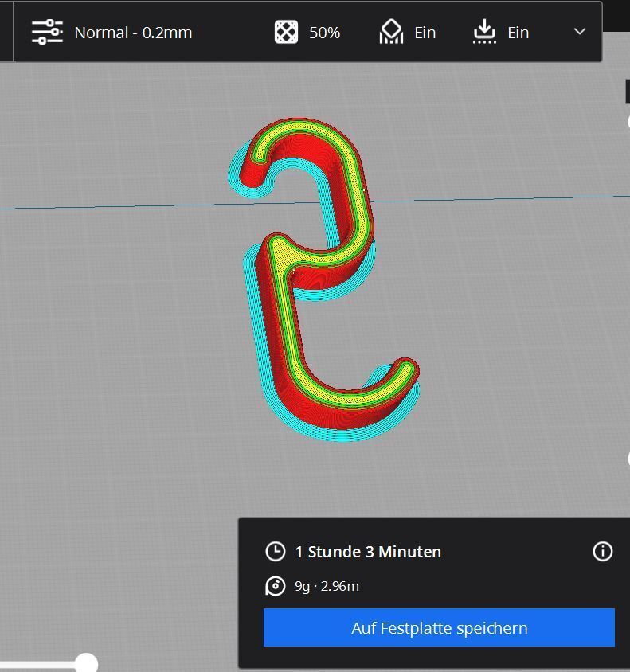Click the path slider handle at bottom
The image size is (630, 672).
pyautogui.click(x=87, y=663)
